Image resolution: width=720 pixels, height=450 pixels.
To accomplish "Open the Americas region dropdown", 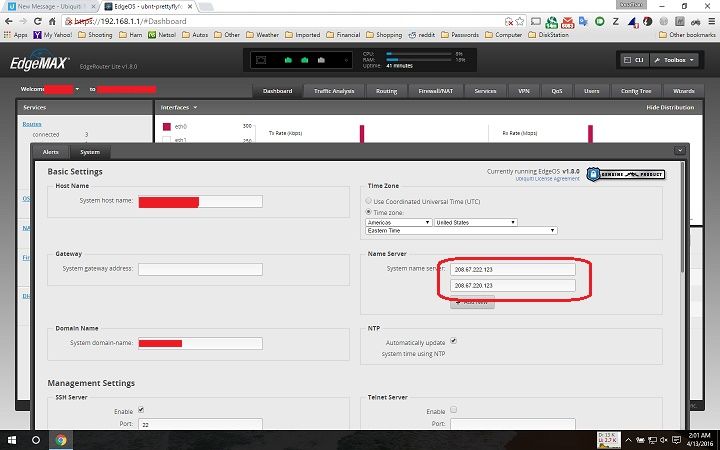I will point(400,222).
